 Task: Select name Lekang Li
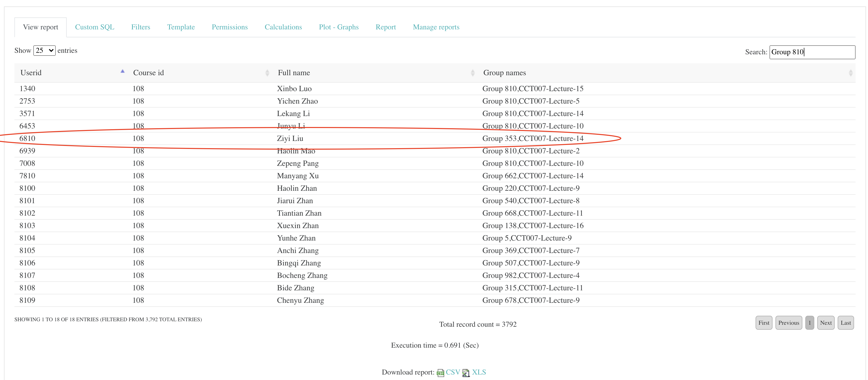(x=293, y=114)
